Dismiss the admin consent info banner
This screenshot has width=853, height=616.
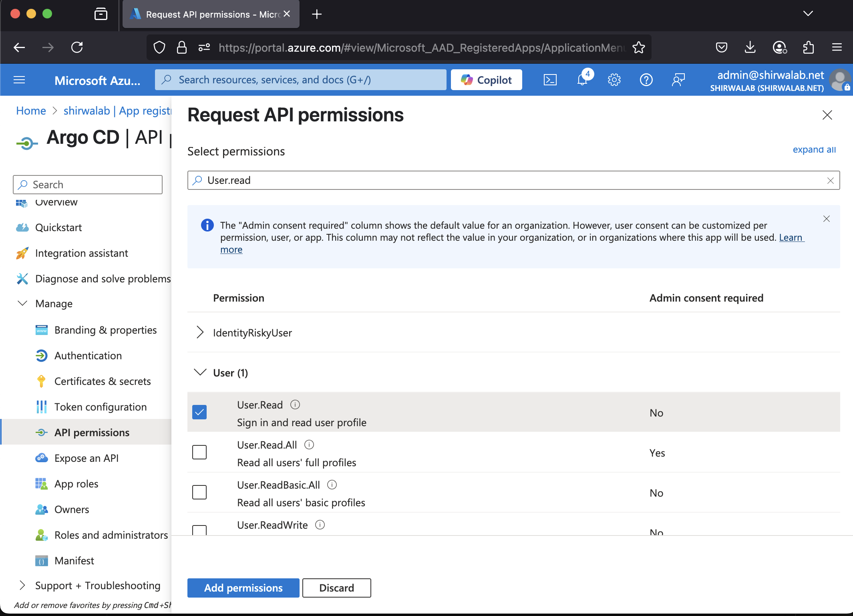click(827, 219)
